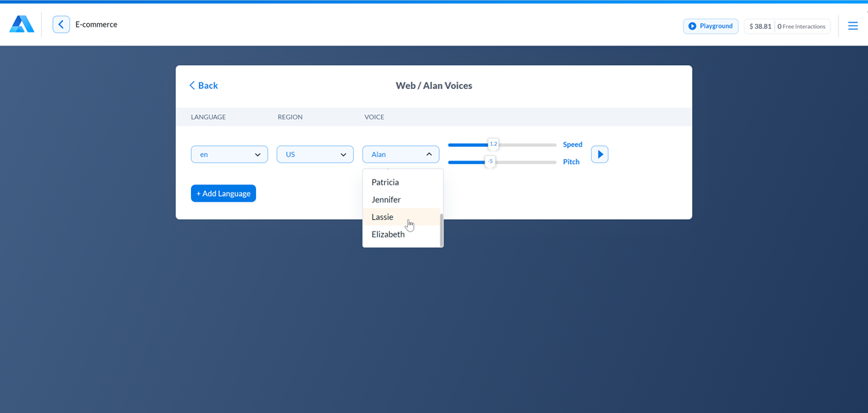This screenshot has height=413, width=868.
Task: Pick Lassie in the voice list
Action: click(x=382, y=217)
